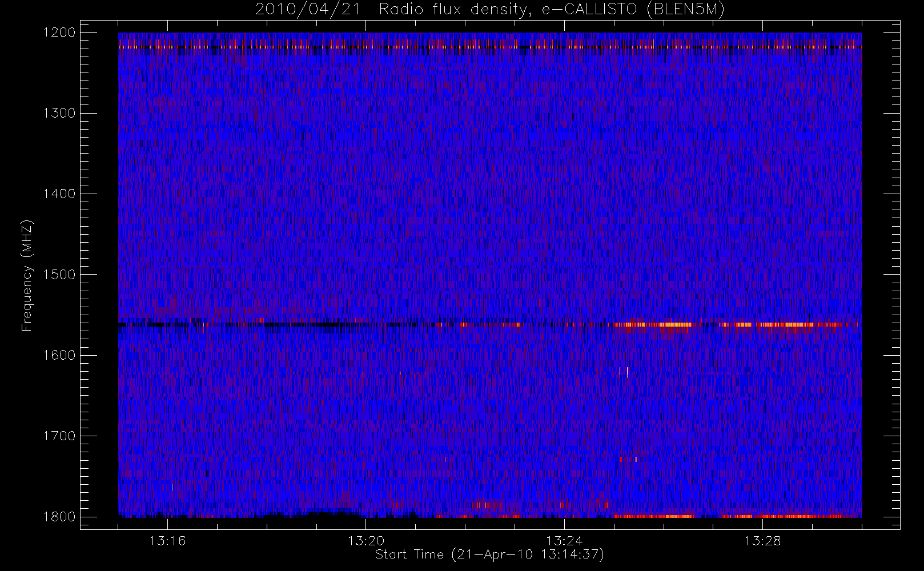Click the 1300 frequency tick label

(59, 113)
